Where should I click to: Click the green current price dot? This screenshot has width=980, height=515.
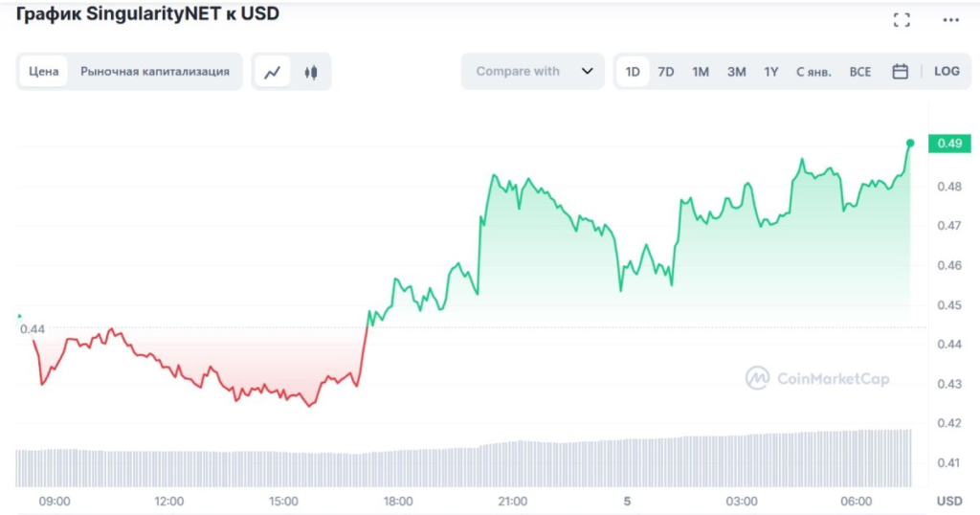pyautogui.click(x=909, y=143)
